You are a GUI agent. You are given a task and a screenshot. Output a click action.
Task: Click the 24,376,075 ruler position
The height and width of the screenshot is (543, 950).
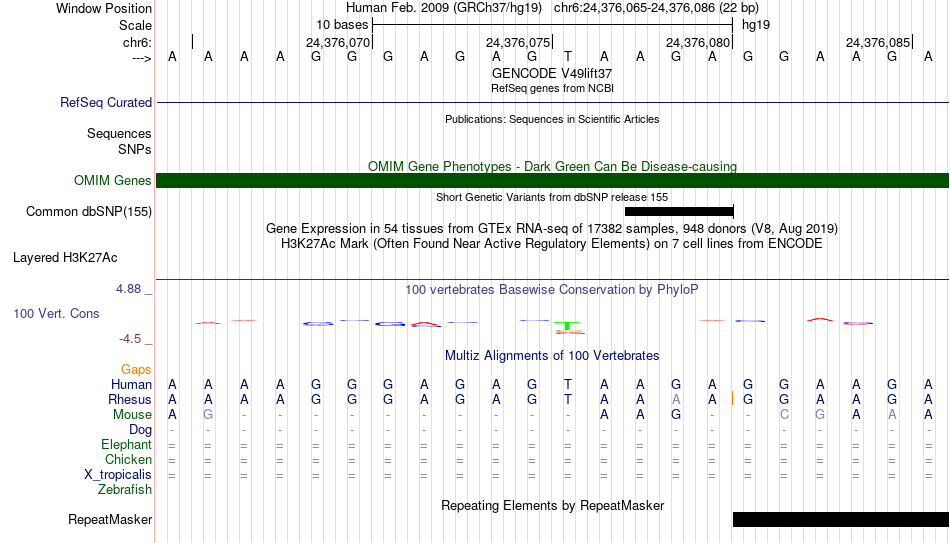tap(518, 42)
